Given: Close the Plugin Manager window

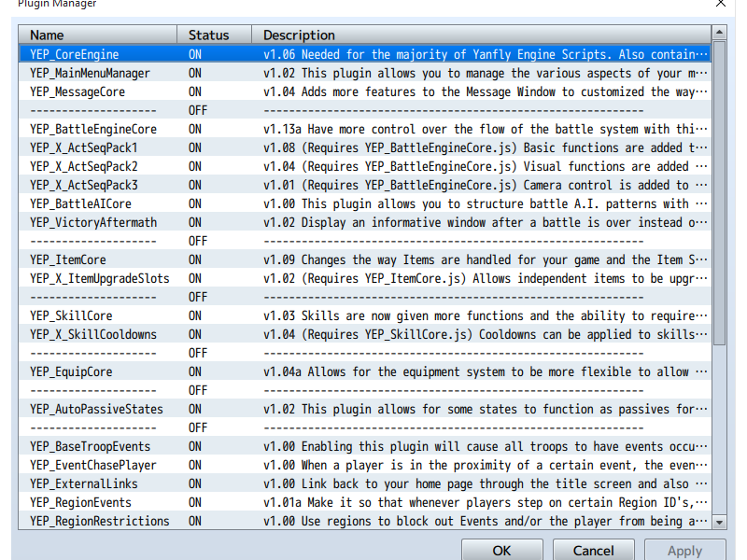Looking at the screenshot, I should tap(720, 4).
